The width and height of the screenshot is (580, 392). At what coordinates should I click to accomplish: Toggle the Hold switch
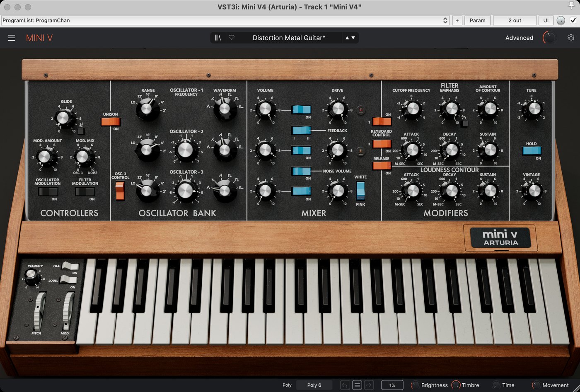[532, 151]
